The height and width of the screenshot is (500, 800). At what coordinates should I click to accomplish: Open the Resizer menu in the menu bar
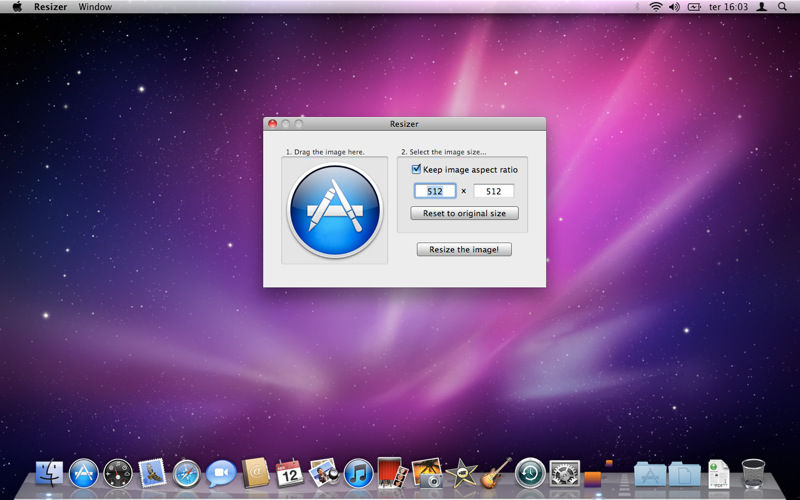point(51,7)
